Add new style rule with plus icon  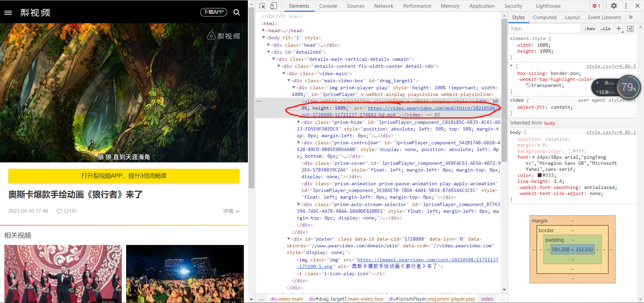pyautogui.click(x=619, y=29)
